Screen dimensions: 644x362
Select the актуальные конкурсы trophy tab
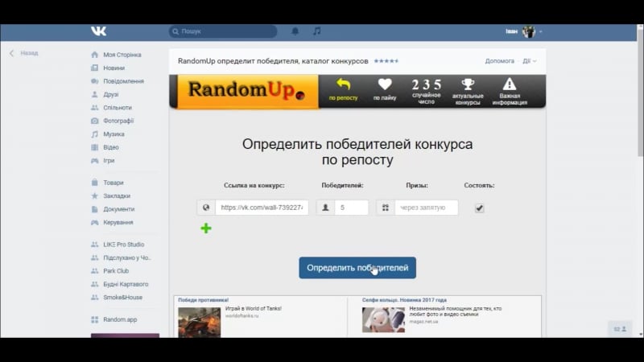tap(468, 92)
